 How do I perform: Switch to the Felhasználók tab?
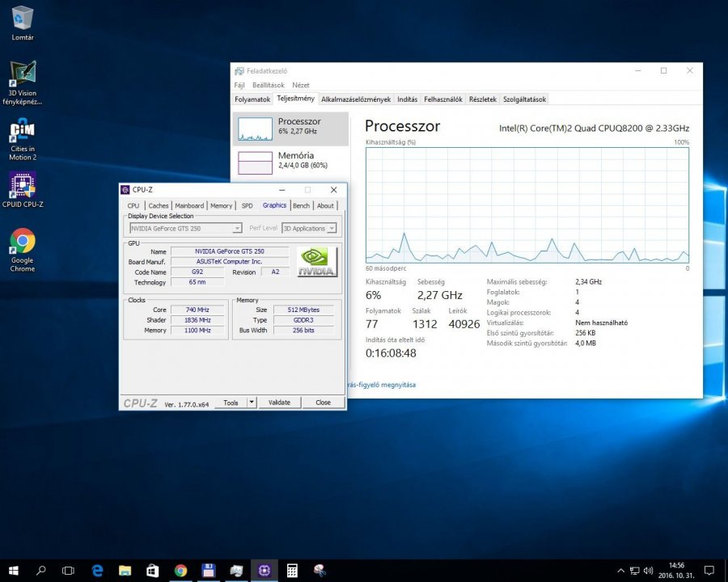pyautogui.click(x=443, y=99)
